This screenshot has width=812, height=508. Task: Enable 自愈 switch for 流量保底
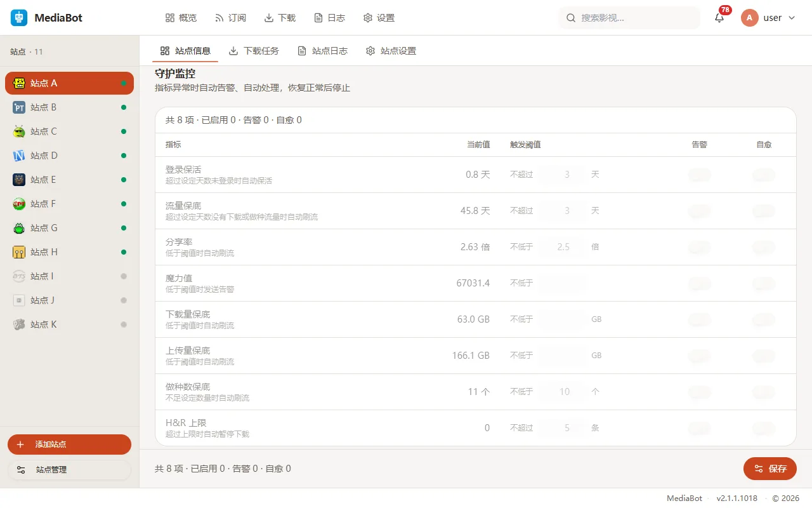pos(764,211)
